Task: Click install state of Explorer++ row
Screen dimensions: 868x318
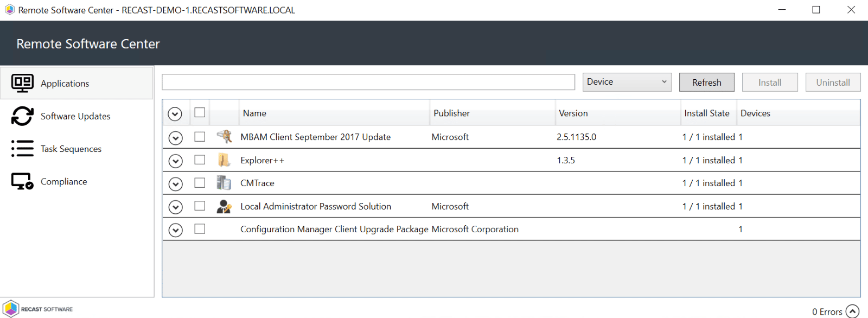Action: 709,160
